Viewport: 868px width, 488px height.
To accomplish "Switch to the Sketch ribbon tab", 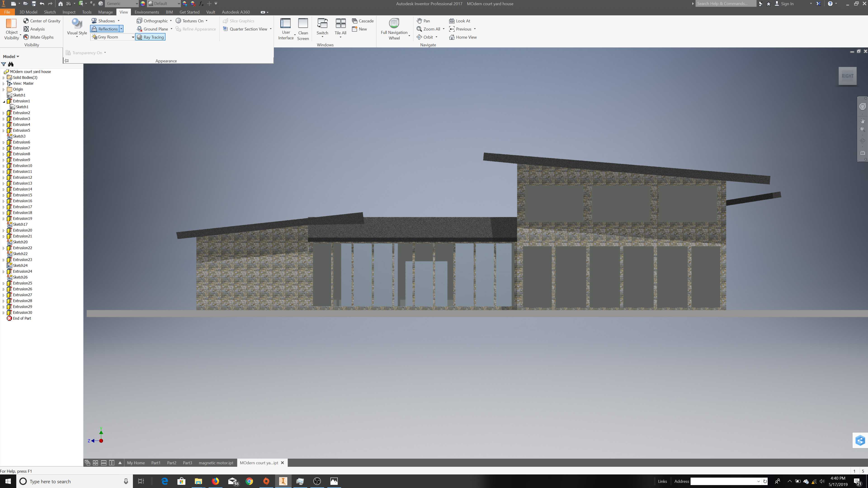I will [50, 12].
